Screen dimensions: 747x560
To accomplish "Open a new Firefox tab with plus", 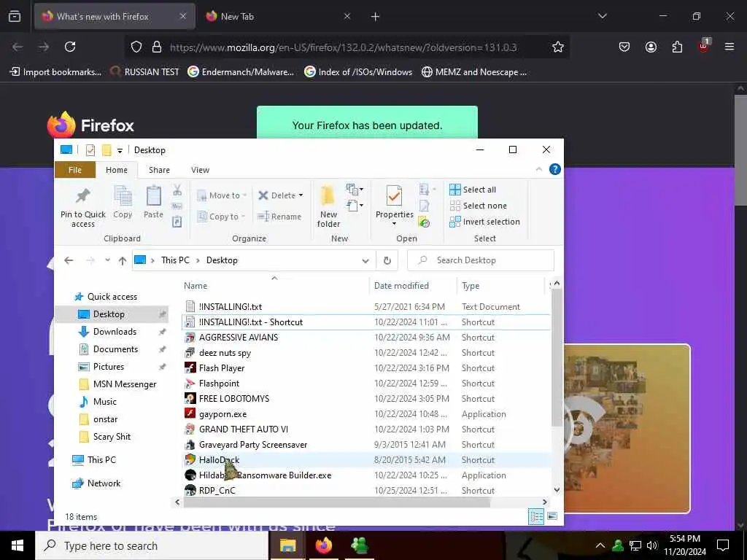I will pos(375,17).
